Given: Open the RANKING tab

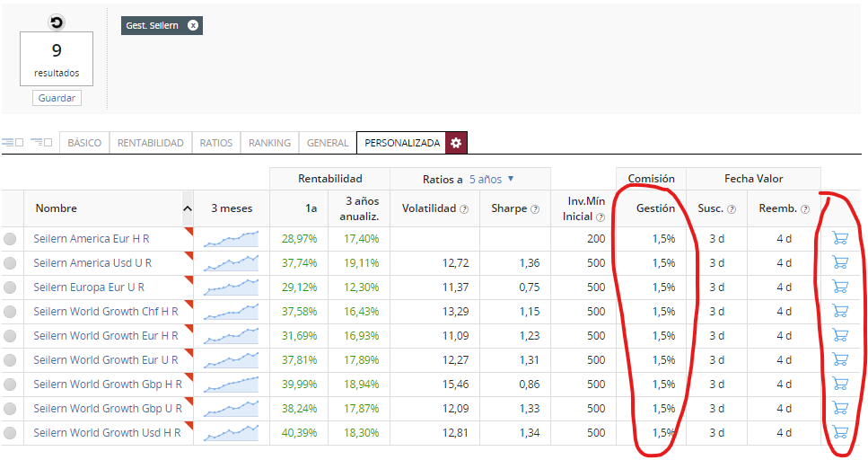Looking at the screenshot, I should coord(269,143).
